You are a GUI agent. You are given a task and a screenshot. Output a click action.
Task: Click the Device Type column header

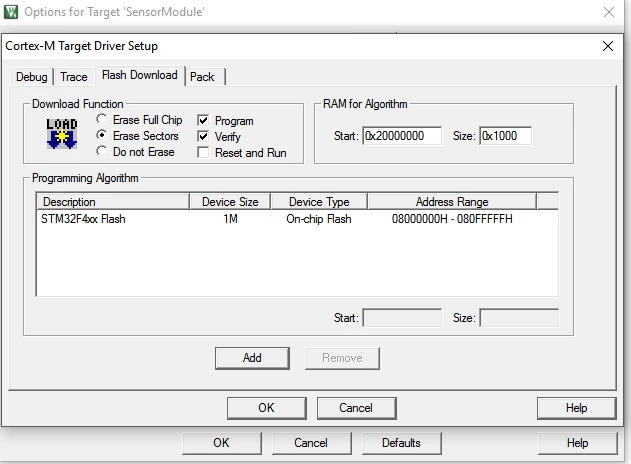click(x=319, y=201)
